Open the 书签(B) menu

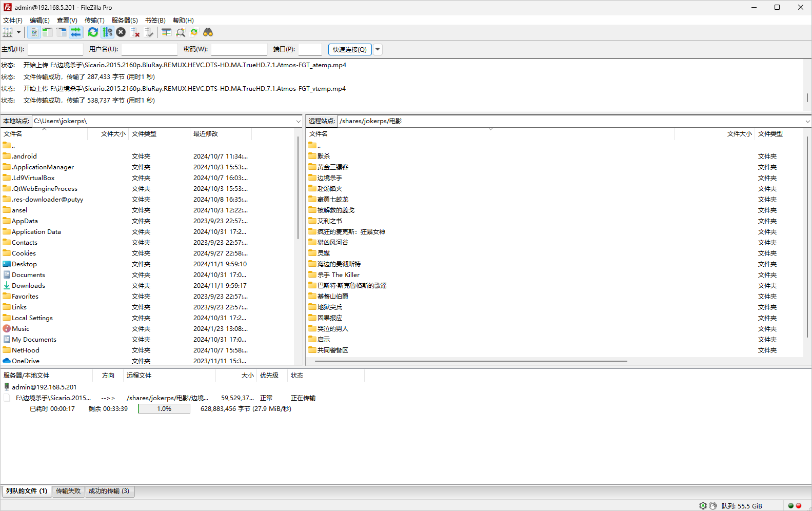(x=155, y=21)
